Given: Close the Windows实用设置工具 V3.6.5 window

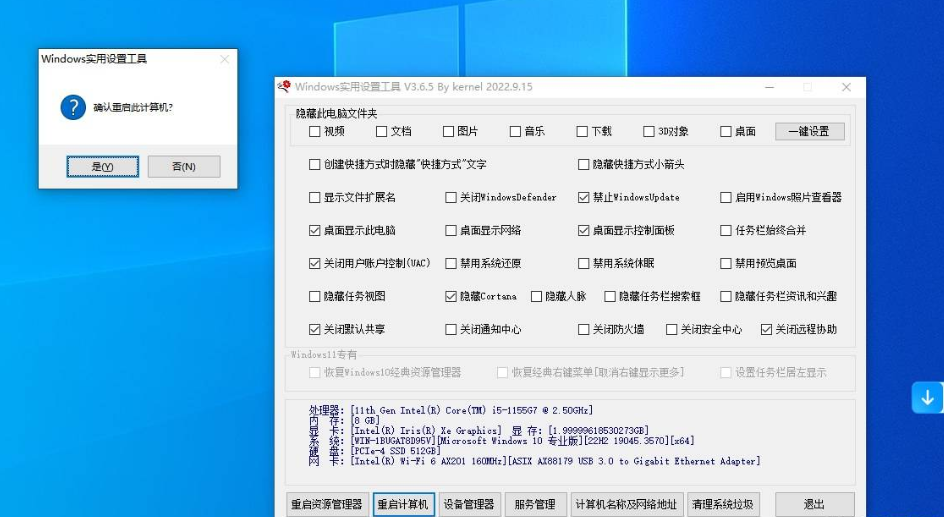Looking at the screenshot, I should pos(846,87).
